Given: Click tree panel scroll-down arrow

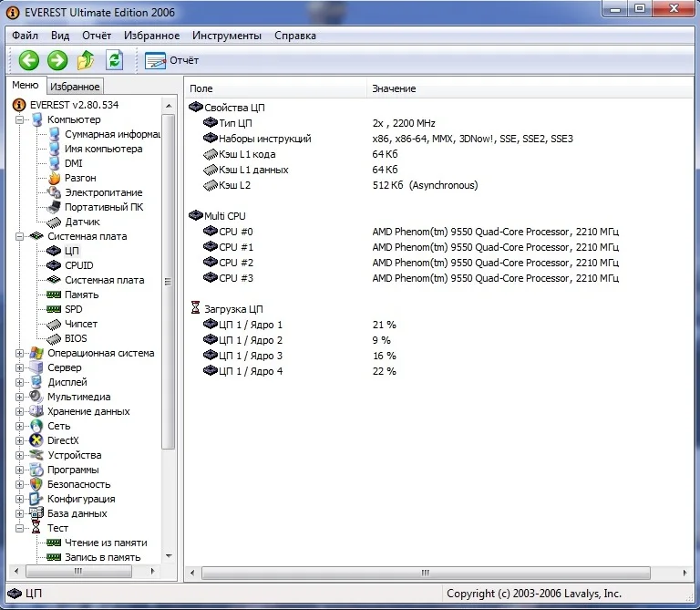Looking at the screenshot, I should coord(169,556).
